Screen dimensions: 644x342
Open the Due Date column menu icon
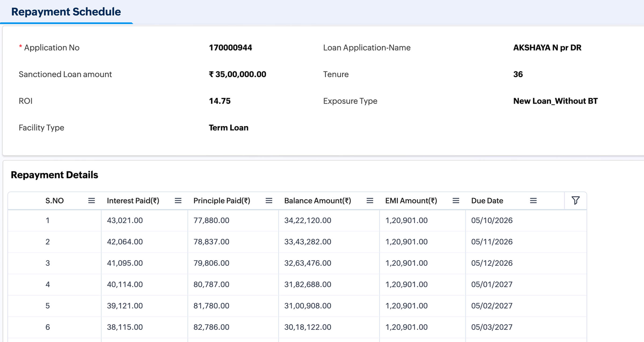(533, 200)
